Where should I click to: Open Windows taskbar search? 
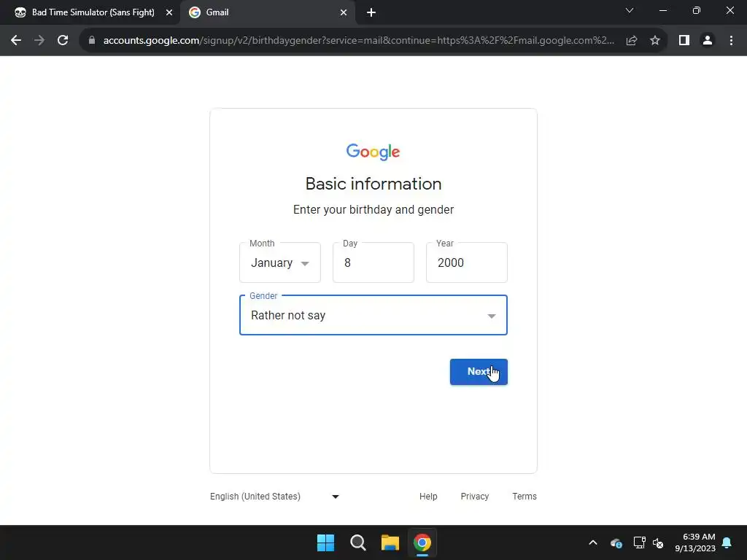tap(357, 542)
